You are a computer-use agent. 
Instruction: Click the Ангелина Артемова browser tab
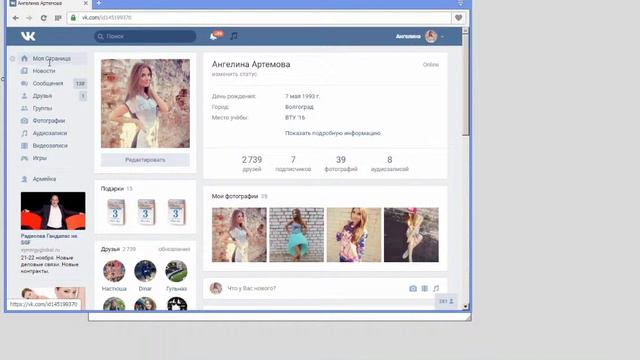[x=49, y=3]
